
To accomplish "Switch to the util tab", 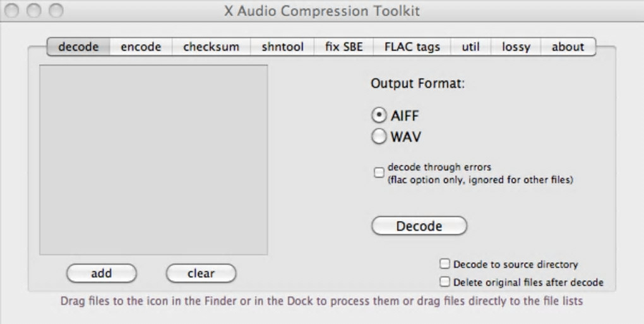I will coord(470,47).
